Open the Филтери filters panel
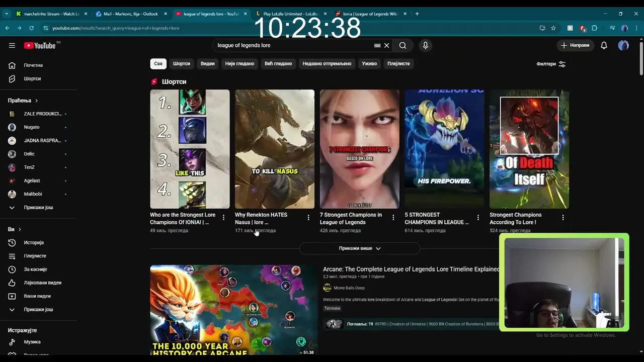This screenshot has height=362, width=644. (x=551, y=64)
